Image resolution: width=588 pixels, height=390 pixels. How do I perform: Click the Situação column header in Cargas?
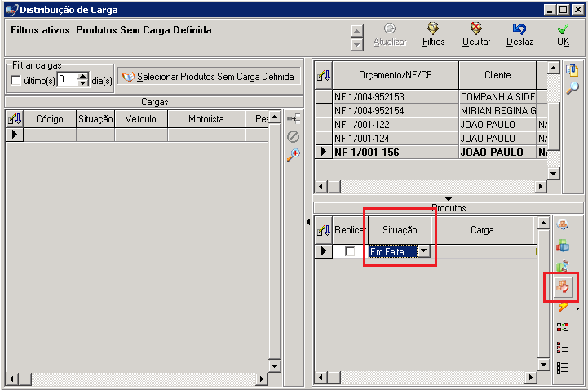95,119
